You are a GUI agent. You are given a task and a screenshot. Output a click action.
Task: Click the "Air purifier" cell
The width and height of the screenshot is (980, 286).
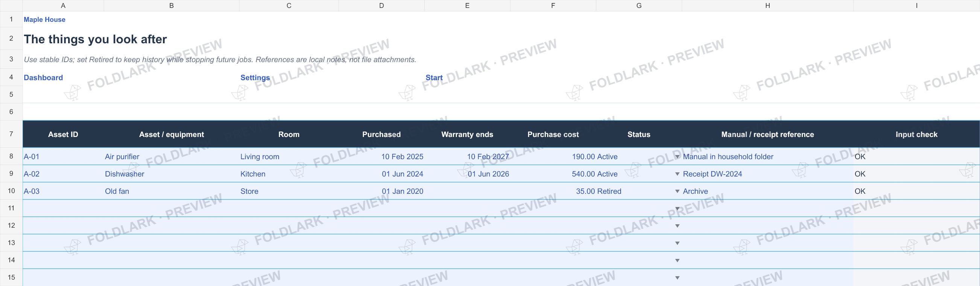tap(172, 157)
